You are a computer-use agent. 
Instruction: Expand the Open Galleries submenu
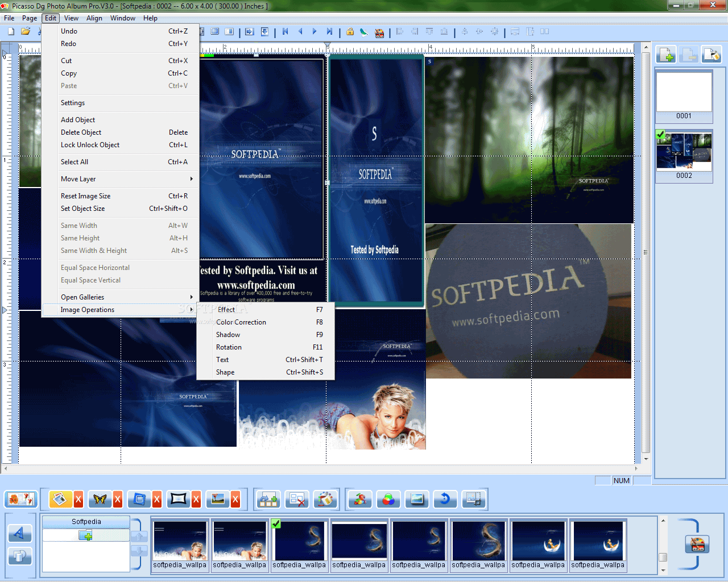(121, 297)
